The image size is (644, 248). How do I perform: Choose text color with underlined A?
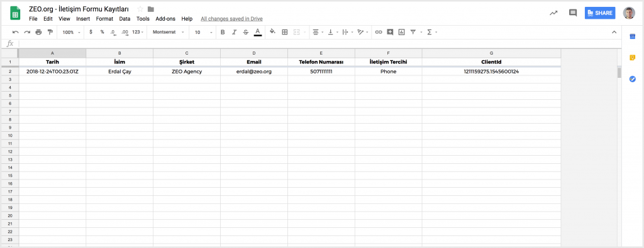(257, 32)
